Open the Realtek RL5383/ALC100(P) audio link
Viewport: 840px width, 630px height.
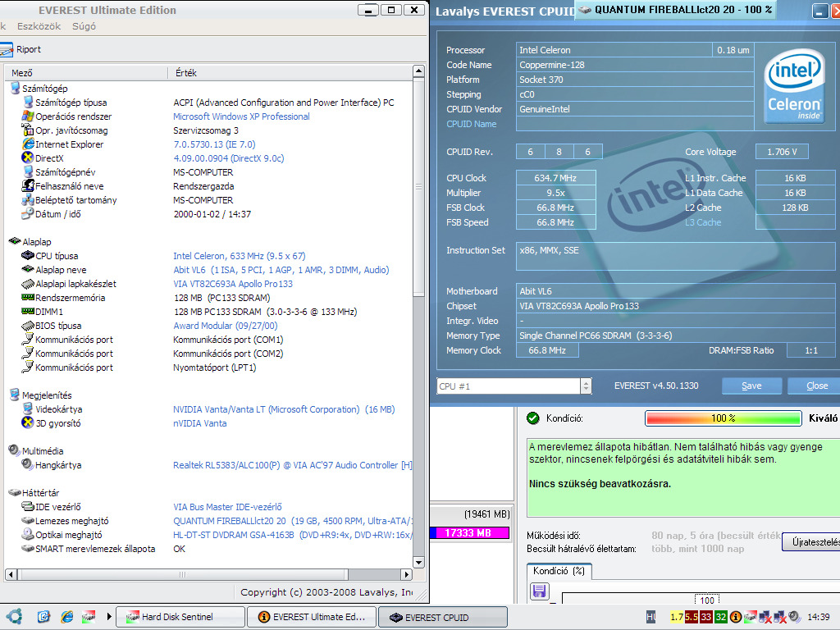point(293,465)
